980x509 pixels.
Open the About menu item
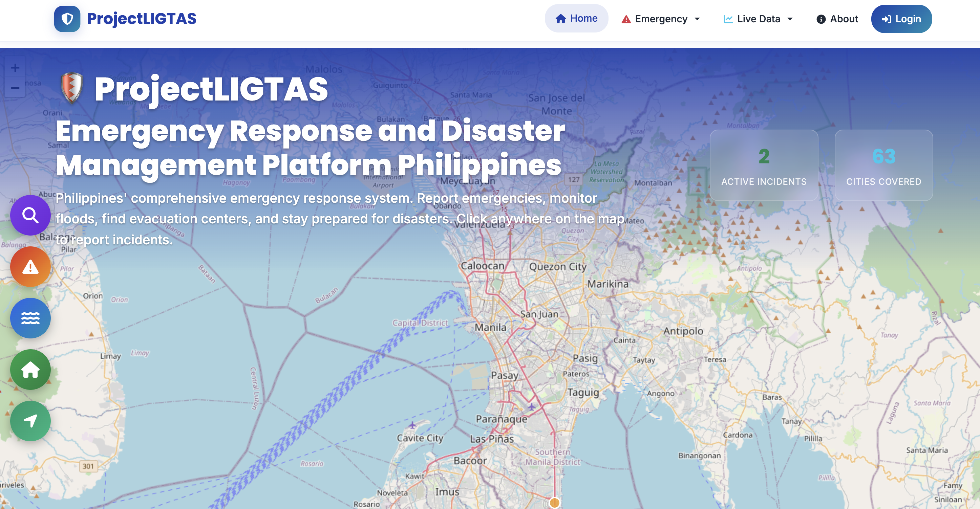click(x=836, y=19)
